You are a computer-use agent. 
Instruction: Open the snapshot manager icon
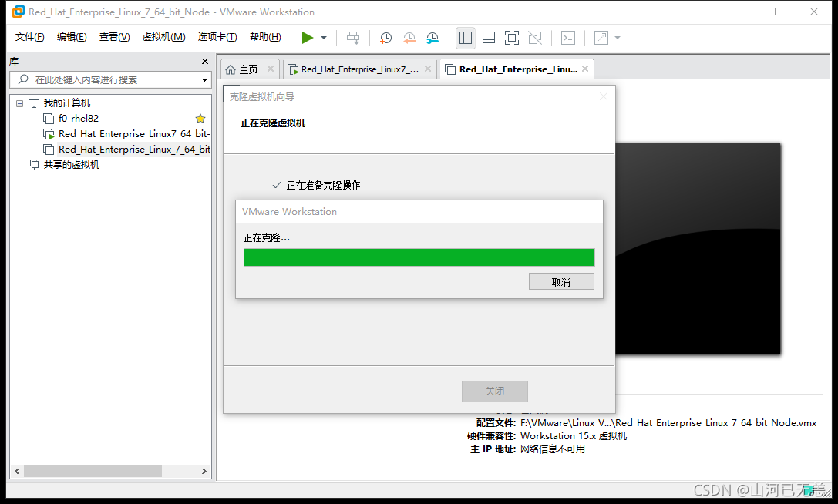coord(432,38)
